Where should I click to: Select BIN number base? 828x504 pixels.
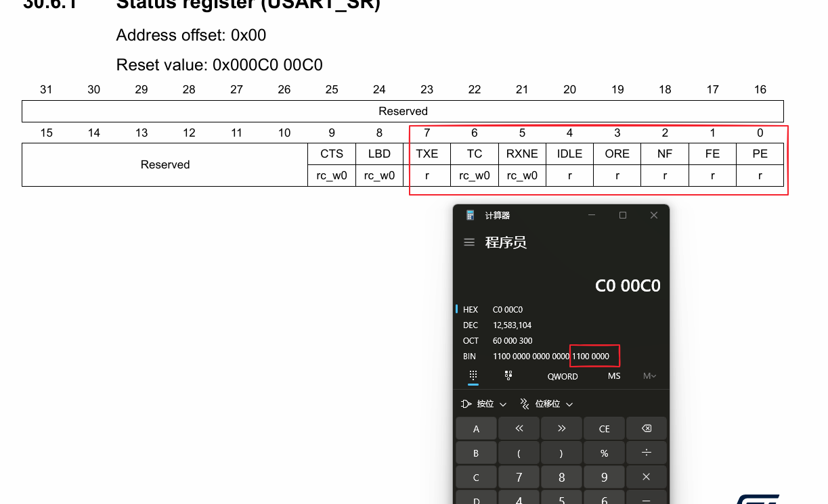[x=471, y=357]
